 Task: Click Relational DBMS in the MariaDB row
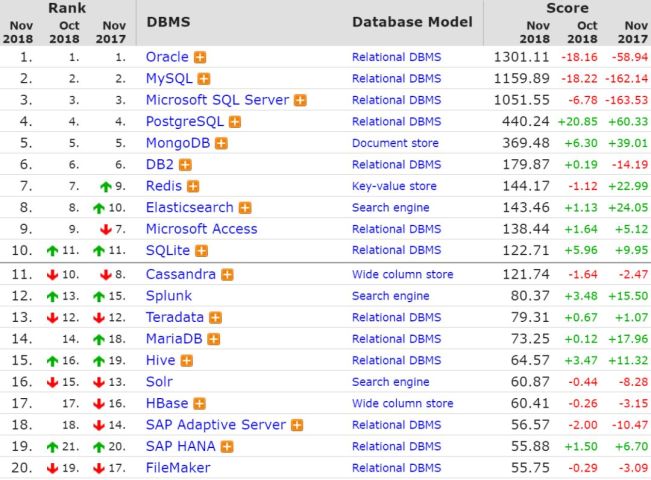click(x=396, y=339)
